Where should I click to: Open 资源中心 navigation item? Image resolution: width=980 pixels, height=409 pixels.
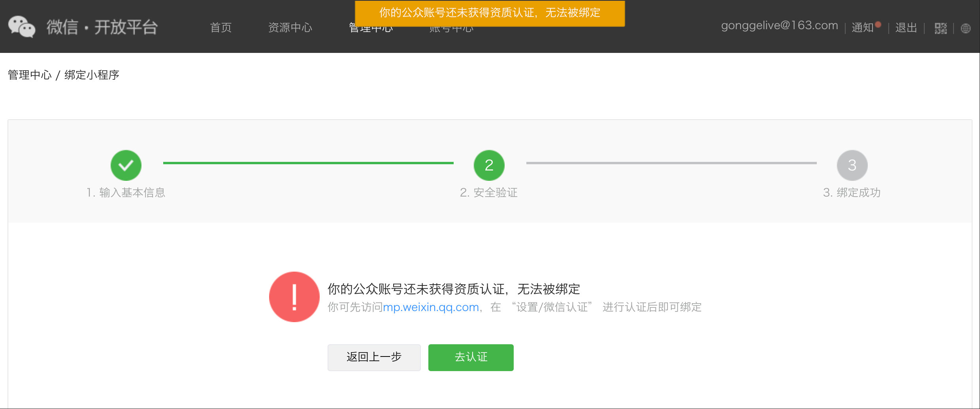pyautogui.click(x=290, y=28)
